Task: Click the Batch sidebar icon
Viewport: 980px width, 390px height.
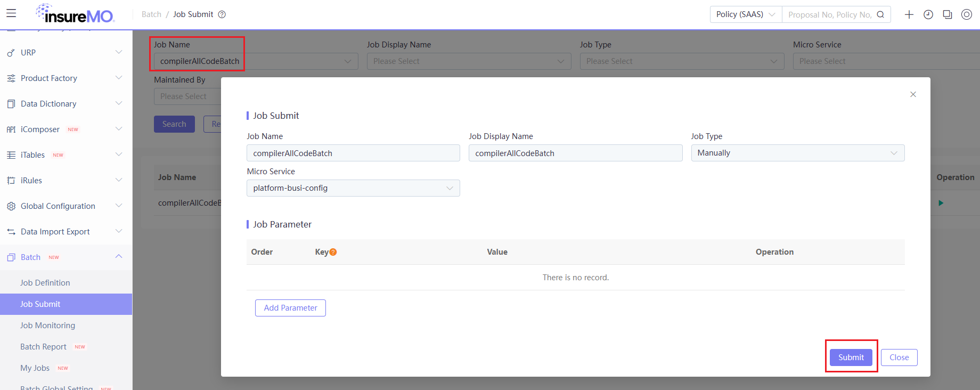Action: [11, 257]
